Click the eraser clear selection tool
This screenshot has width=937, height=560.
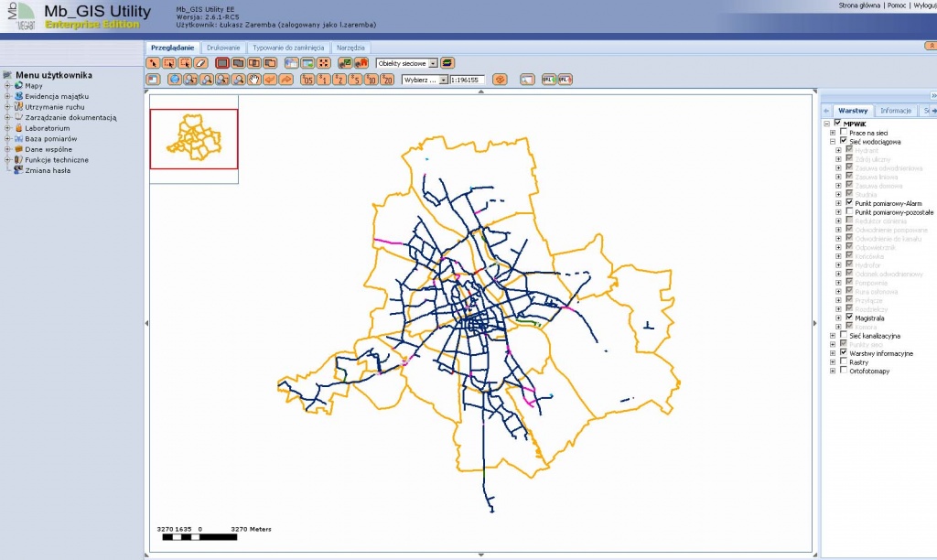pos(199,63)
